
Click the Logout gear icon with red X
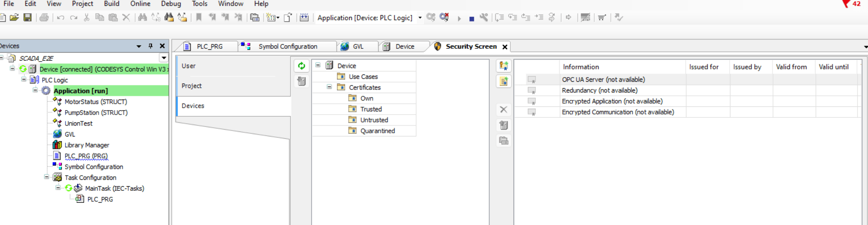pyautogui.click(x=444, y=17)
